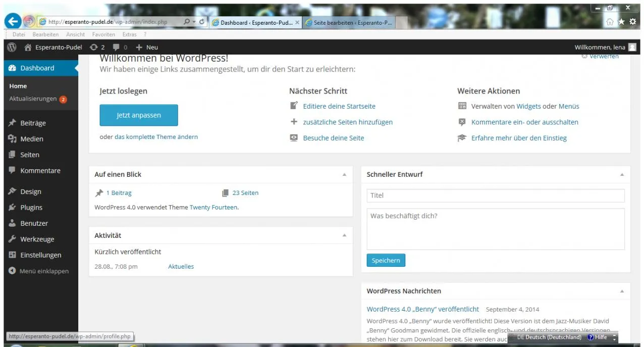Image resolution: width=644 pixels, height=347 pixels.
Task: Open the Editiere deine Startseite link
Action: (x=339, y=107)
